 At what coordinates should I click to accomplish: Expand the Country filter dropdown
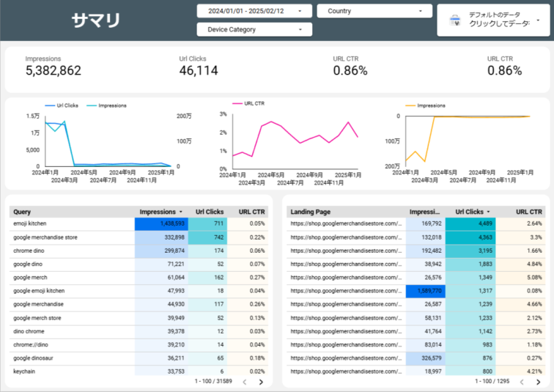(x=374, y=11)
